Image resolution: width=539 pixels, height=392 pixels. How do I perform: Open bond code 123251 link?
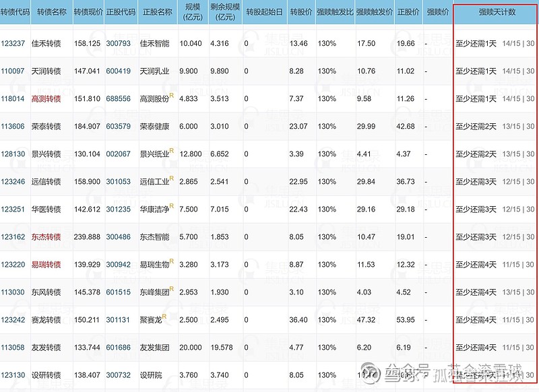tap(13, 209)
